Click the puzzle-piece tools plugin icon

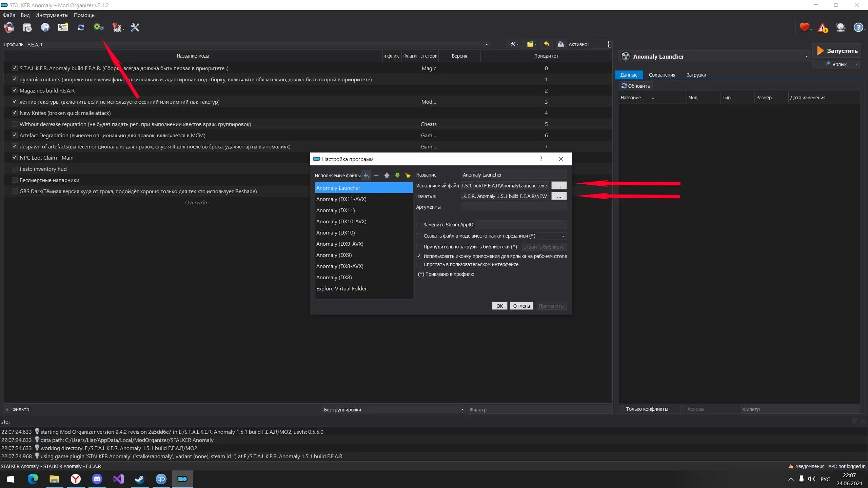[118, 27]
